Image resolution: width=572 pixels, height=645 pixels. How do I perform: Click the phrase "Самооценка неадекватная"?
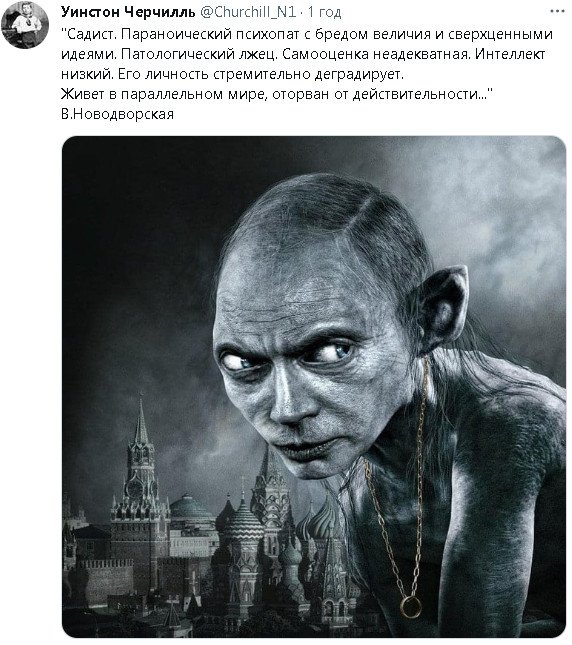[376, 54]
